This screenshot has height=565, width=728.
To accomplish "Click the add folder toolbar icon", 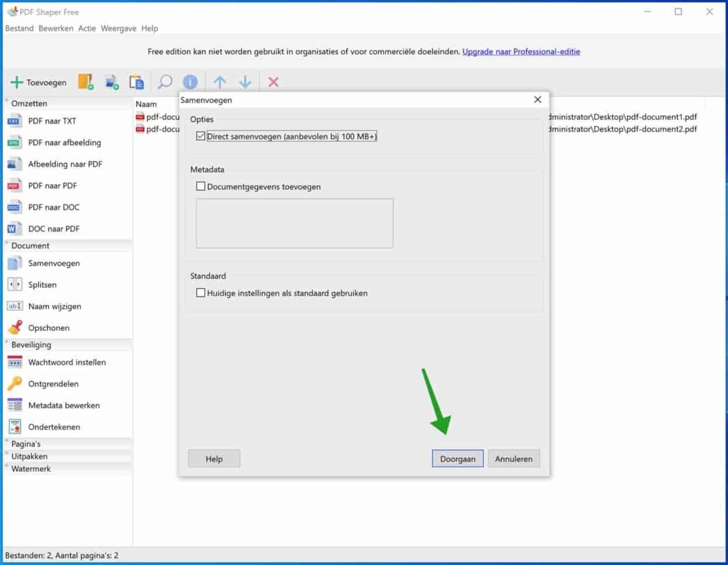I will point(85,82).
